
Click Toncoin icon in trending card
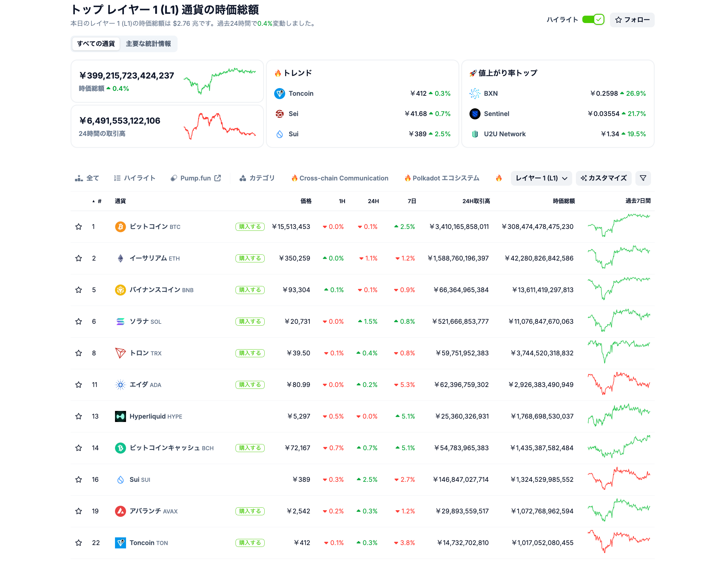[280, 94]
